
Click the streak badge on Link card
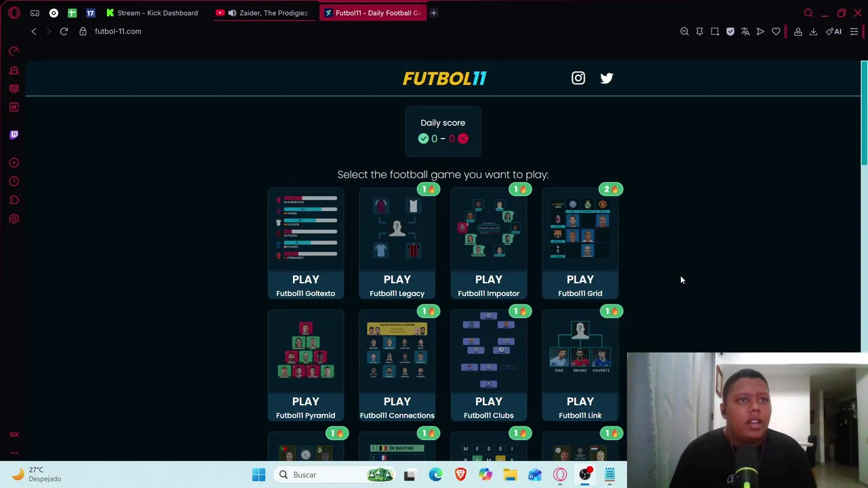pyautogui.click(x=611, y=311)
